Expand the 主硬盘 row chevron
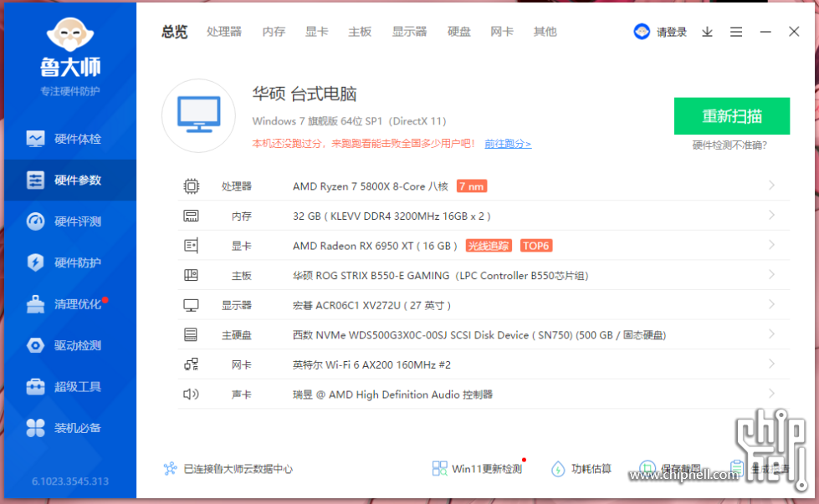 click(771, 334)
